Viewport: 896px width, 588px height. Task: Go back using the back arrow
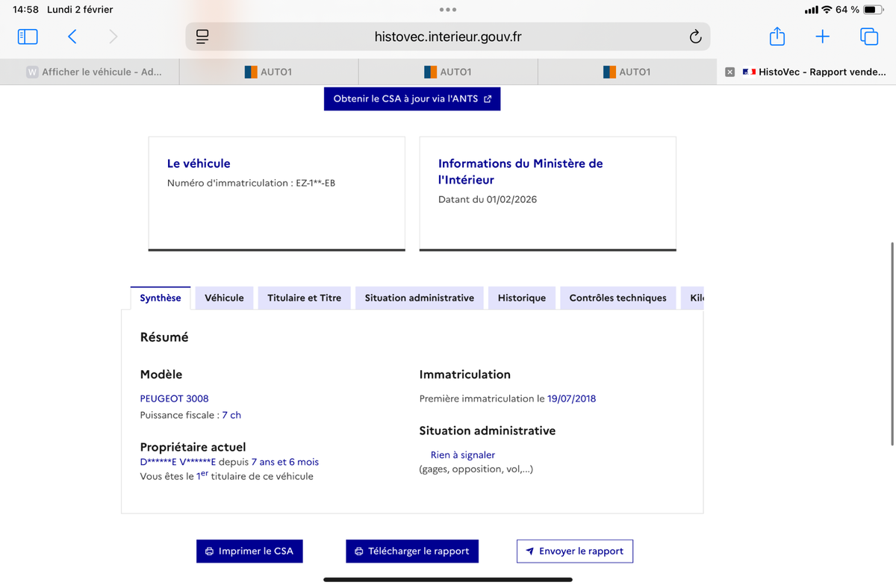72,37
